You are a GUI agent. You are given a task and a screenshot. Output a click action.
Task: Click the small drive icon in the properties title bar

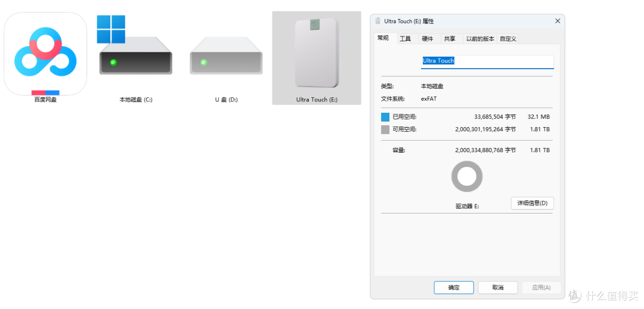pos(378,21)
